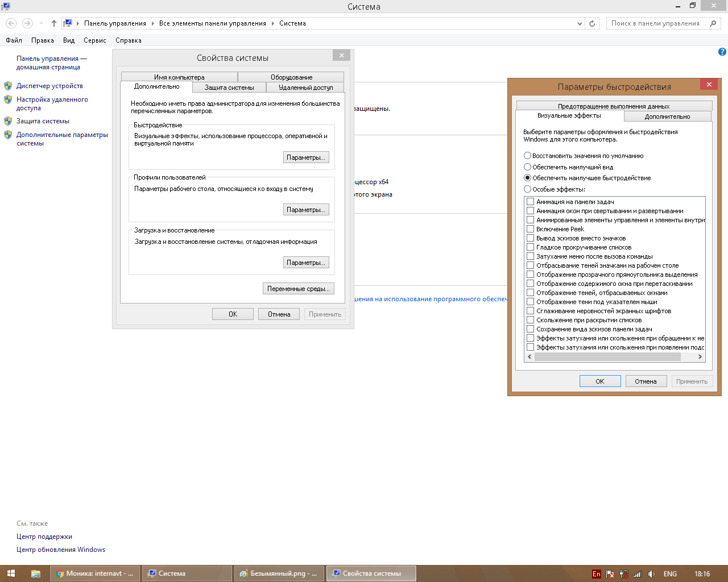Open Предотвращение выполнения данных tab

pyautogui.click(x=614, y=106)
